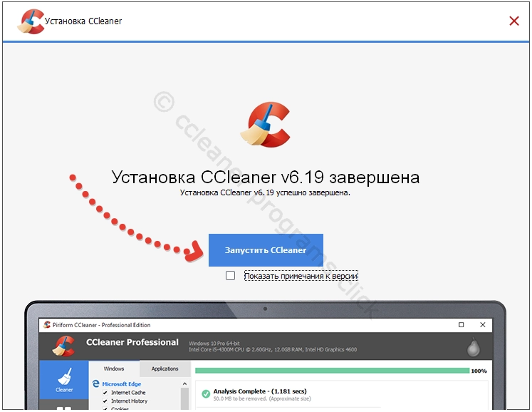This screenshot has height=412, width=532.
Task: Switch to the Applications tab
Action: pos(165,369)
